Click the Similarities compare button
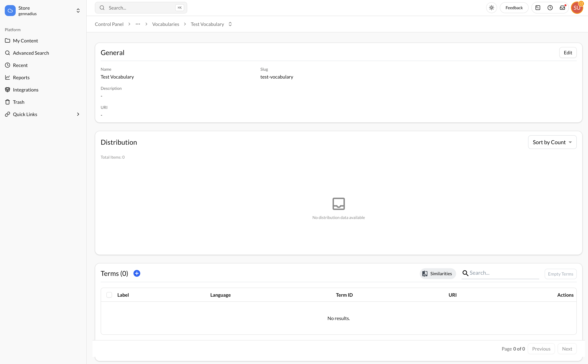The image size is (588, 364). click(437, 274)
